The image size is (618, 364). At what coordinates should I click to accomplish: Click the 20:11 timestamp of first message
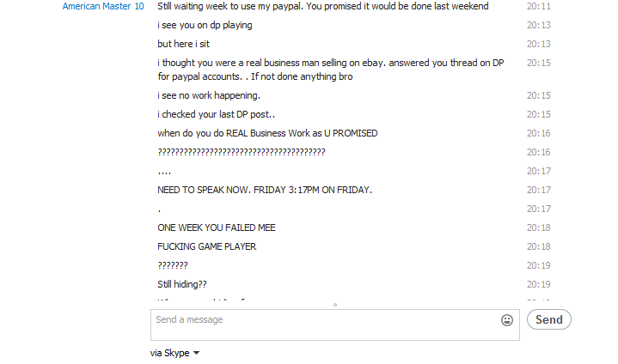[538, 7]
